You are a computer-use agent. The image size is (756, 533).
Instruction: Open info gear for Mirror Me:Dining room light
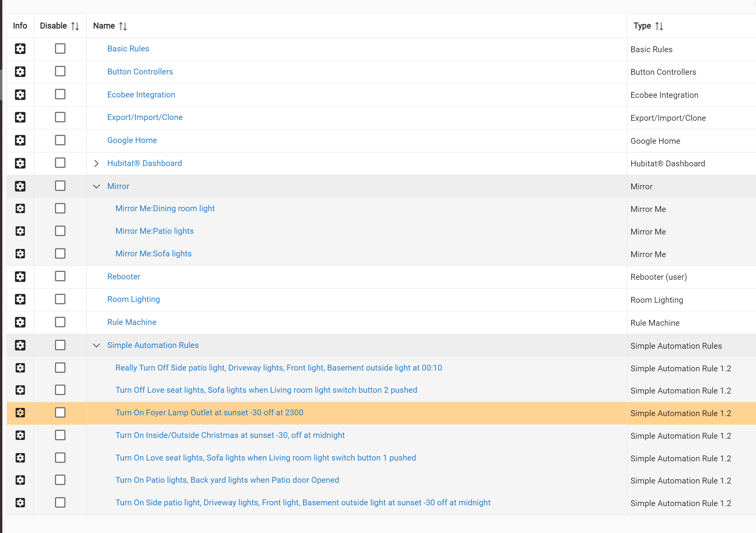pyautogui.click(x=20, y=208)
